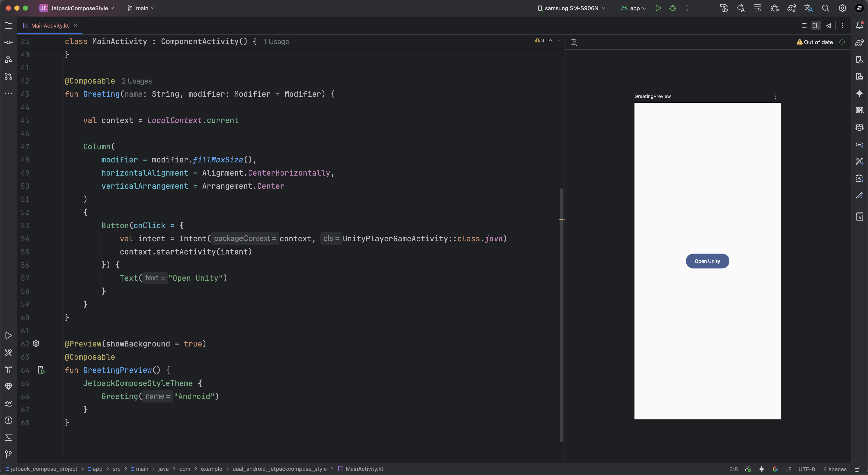
Task: Run GreetingPreview from gutter icon
Action: pyautogui.click(x=42, y=370)
